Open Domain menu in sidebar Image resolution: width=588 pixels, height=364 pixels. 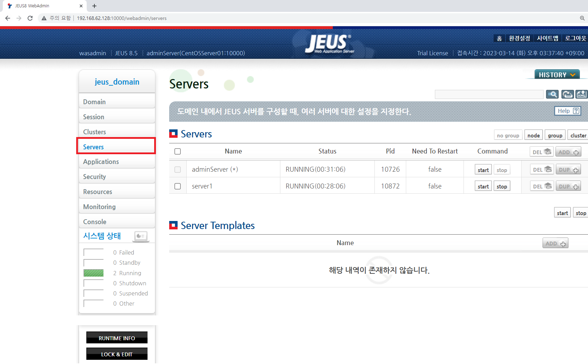pyautogui.click(x=117, y=102)
